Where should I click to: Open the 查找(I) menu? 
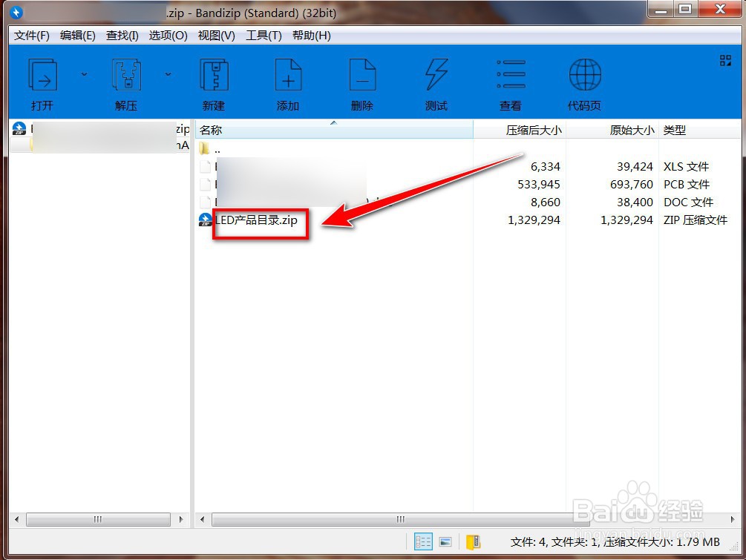tap(122, 36)
